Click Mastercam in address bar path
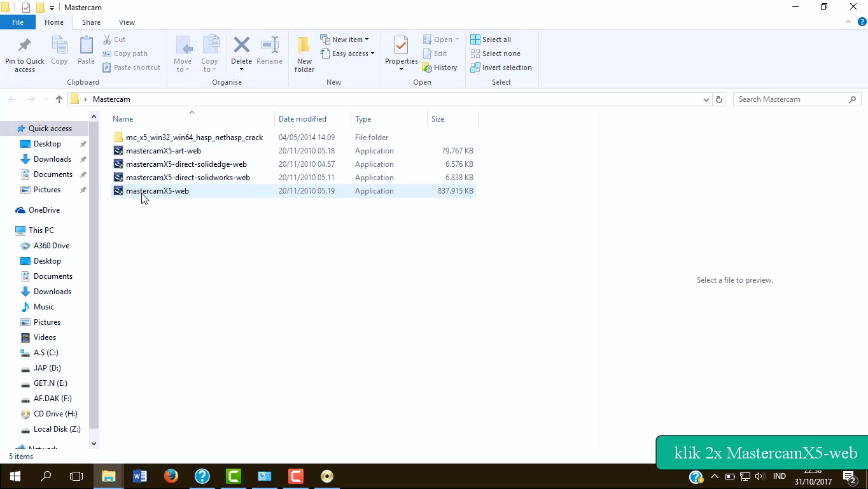868x489 pixels. (x=111, y=99)
